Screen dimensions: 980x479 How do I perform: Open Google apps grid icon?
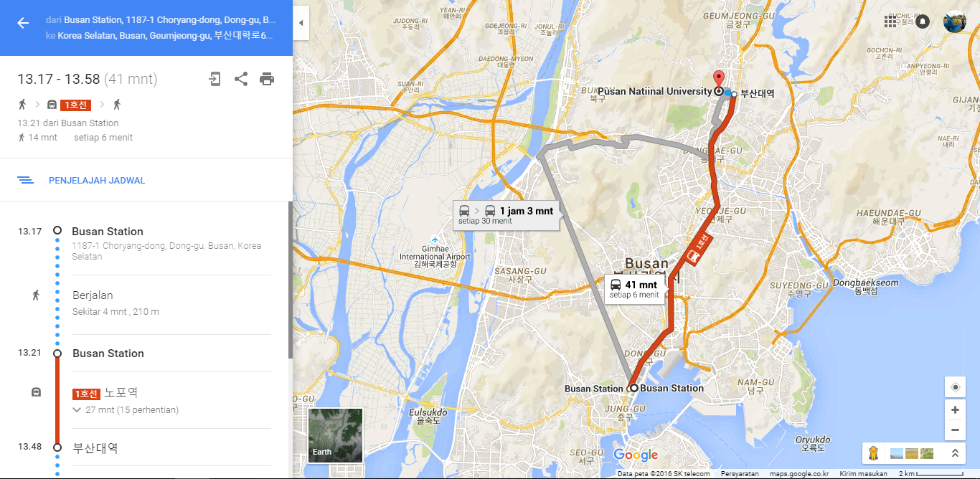click(x=890, y=22)
